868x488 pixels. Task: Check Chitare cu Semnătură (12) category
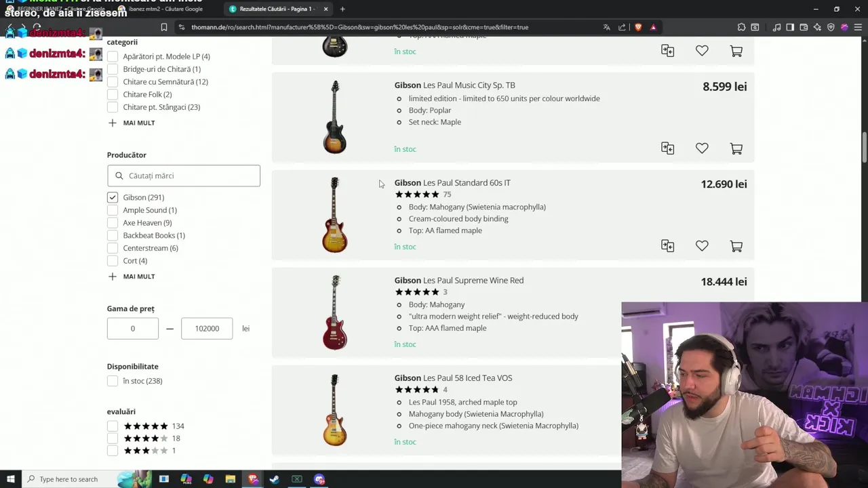tap(113, 82)
